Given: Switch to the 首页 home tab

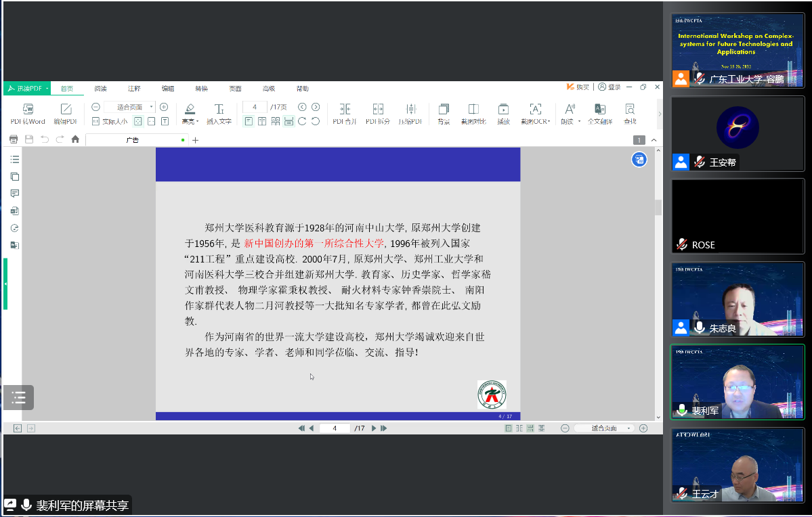Looking at the screenshot, I should [67, 89].
